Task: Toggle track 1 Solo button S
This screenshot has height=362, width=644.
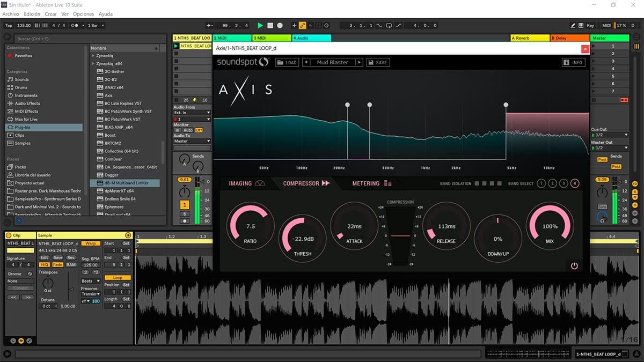Action: pos(185,214)
